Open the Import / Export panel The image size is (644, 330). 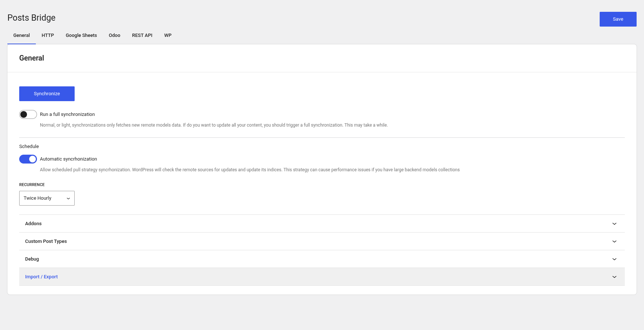pyautogui.click(x=41, y=277)
